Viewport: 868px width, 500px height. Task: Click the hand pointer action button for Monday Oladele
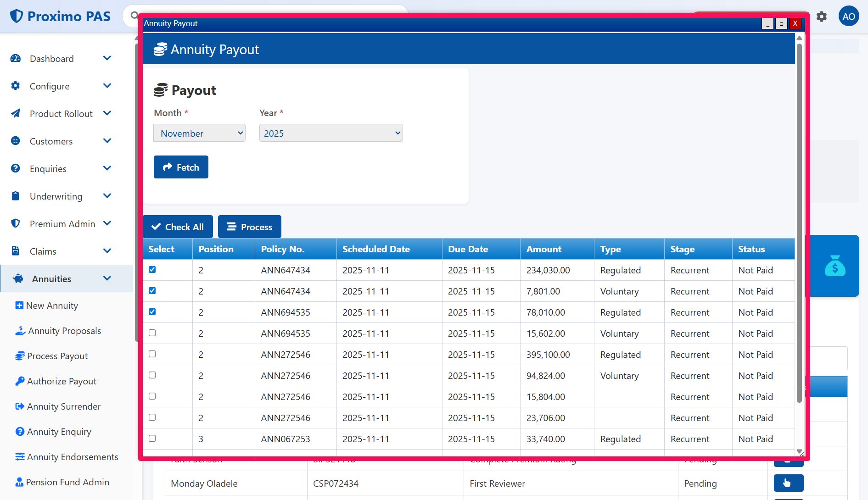tap(788, 483)
